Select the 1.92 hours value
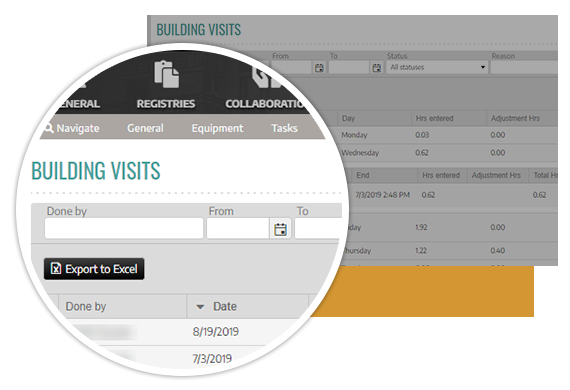The width and height of the screenshot is (570, 390). [x=421, y=227]
